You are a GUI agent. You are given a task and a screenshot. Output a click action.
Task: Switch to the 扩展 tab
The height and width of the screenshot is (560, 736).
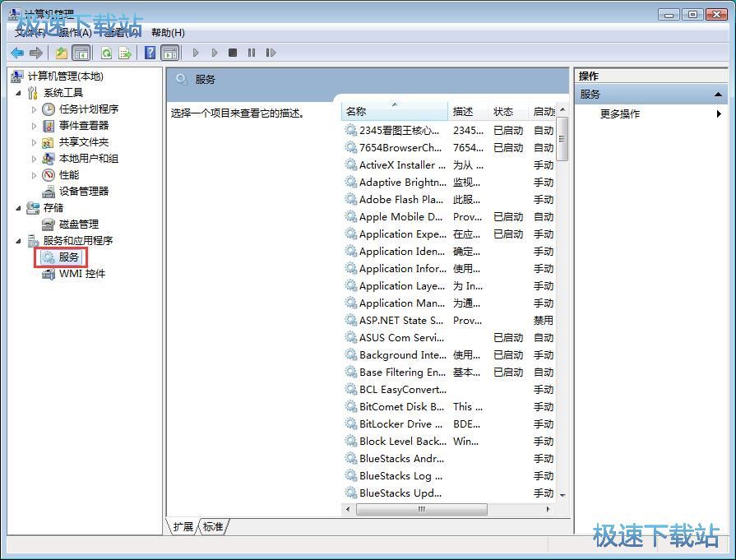coord(183,526)
